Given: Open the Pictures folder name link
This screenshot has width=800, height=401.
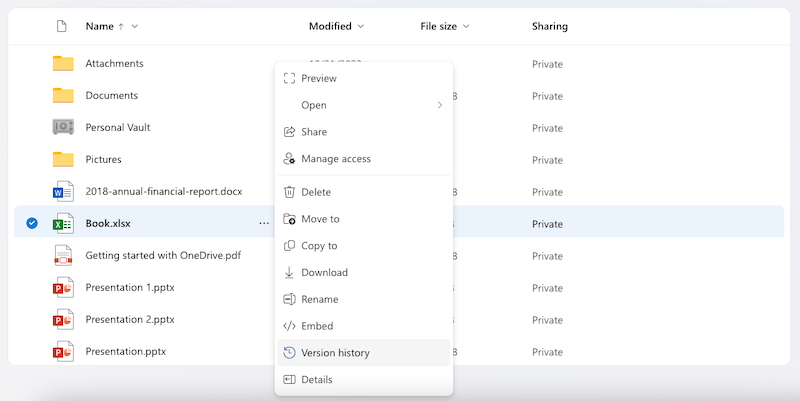Looking at the screenshot, I should pyautogui.click(x=103, y=159).
